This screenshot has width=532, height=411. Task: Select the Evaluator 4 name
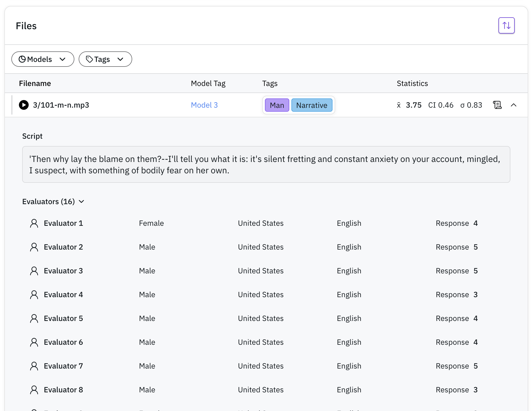pos(63,294)
